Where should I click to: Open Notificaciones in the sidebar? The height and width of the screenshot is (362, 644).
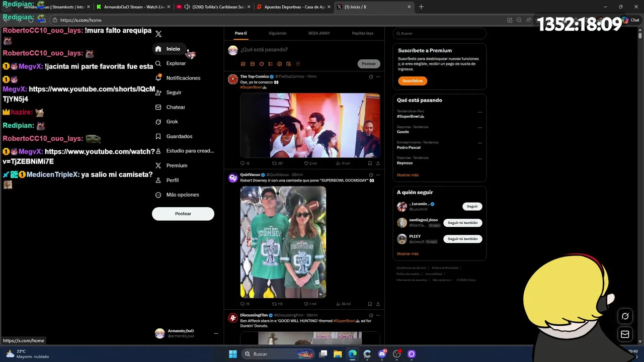(178, 78)
